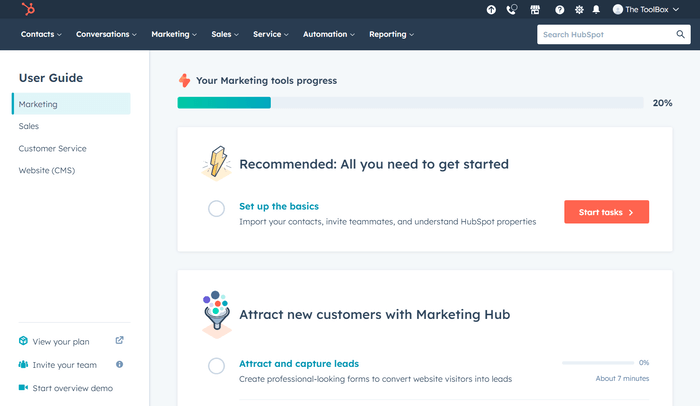Toggle the circle for Set up the basics
700x406 pixels.
click(217, 209)
